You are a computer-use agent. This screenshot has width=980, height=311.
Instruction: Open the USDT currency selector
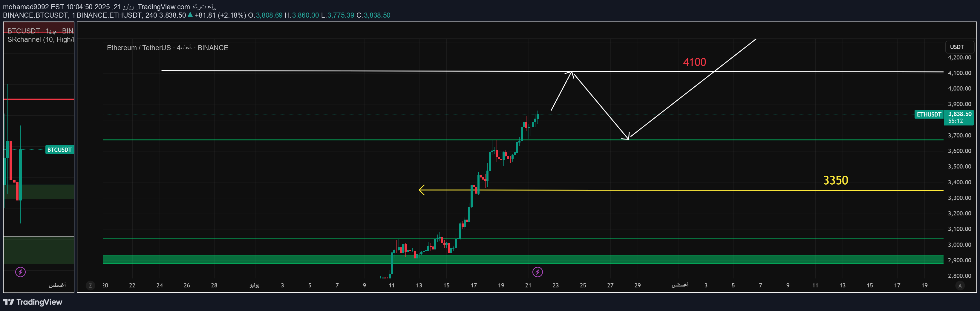click(x=959, y=47)
